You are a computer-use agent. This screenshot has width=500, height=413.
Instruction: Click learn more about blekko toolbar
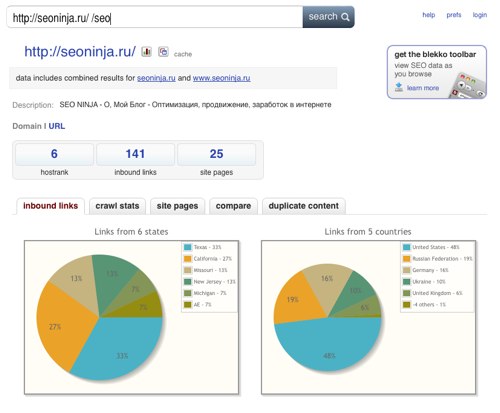coord(423,88)
